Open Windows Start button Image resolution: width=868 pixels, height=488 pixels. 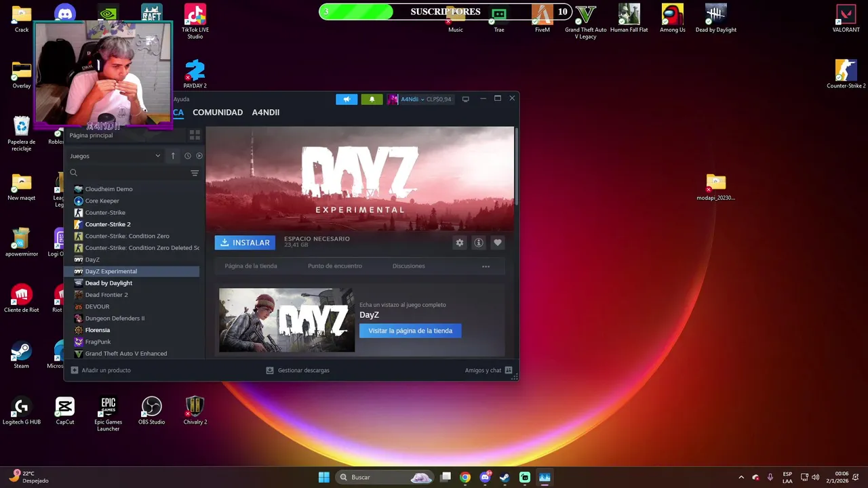pyautogui.click(x=324, y=477)
